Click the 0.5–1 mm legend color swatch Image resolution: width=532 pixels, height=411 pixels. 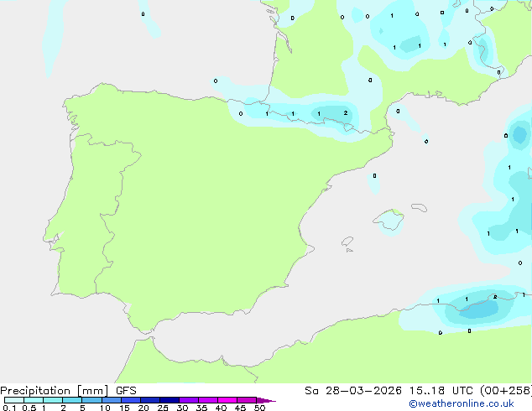point(34,400)
